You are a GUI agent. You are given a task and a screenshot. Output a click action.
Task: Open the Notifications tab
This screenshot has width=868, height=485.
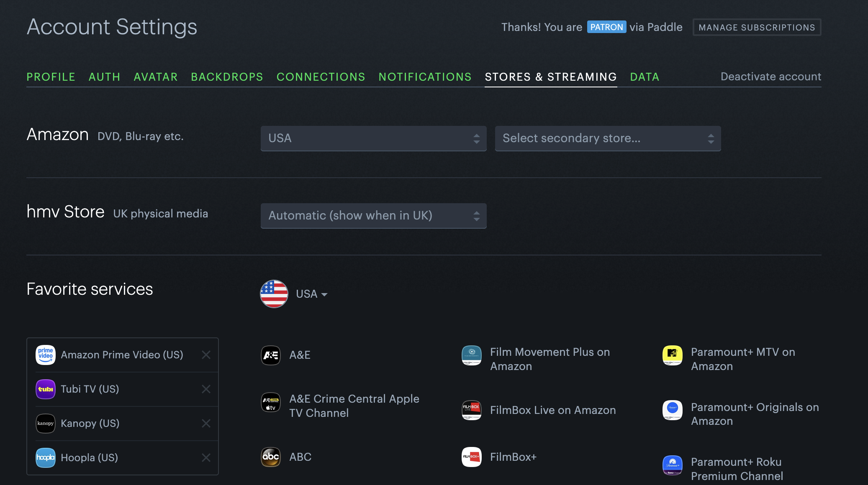click(x=425, y=77)
